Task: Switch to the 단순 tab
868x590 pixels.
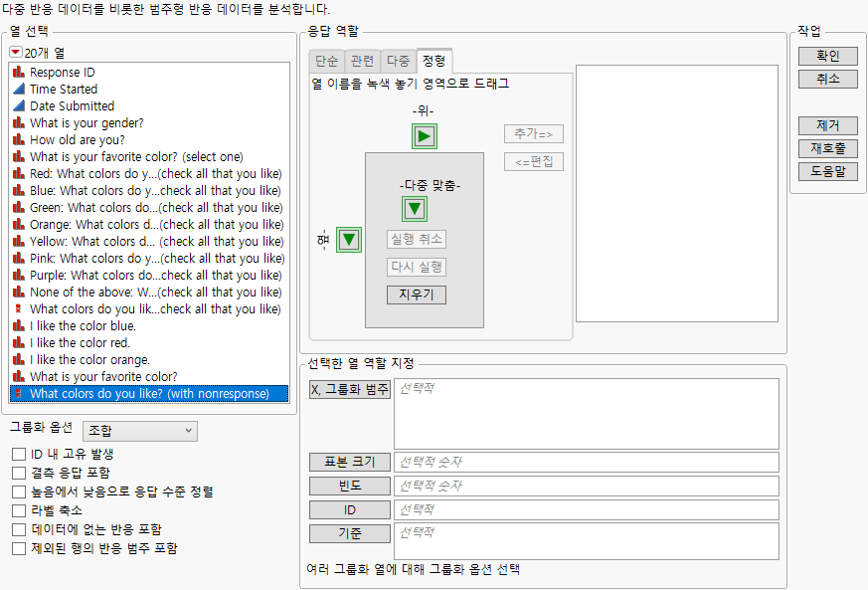Action: click(x=326, y=61)
